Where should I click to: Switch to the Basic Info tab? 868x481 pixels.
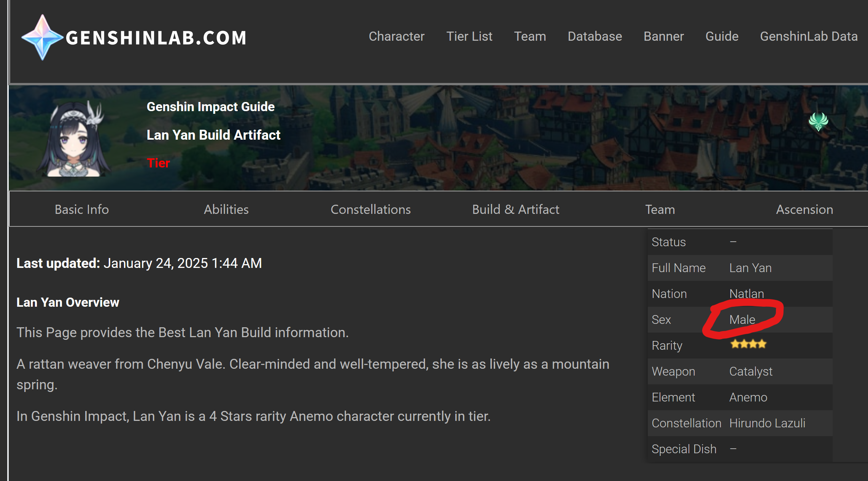[x=82, y=209]
